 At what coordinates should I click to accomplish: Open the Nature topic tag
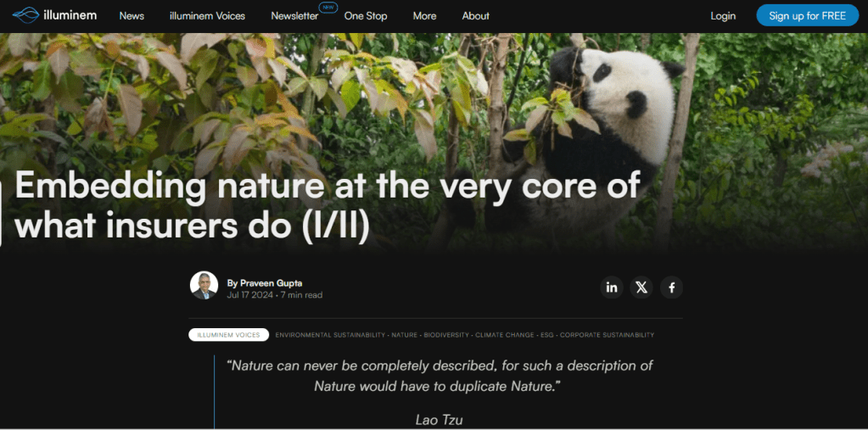[404, 335]
